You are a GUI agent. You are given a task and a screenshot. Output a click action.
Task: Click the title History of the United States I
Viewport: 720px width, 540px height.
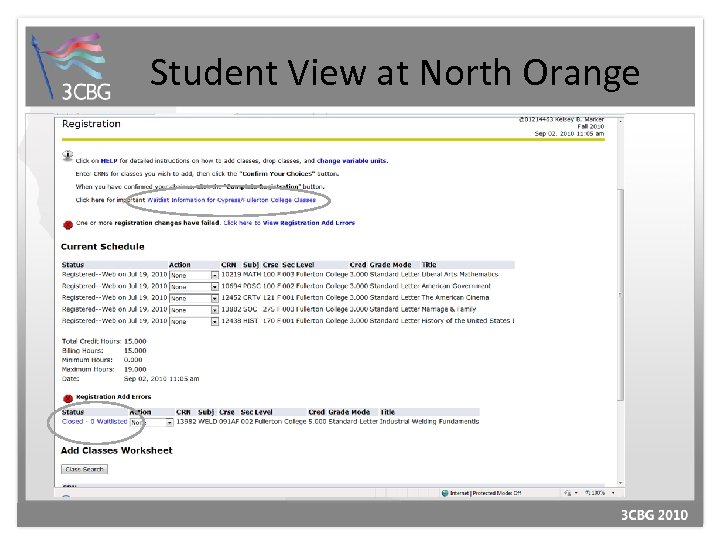[468, 321]
